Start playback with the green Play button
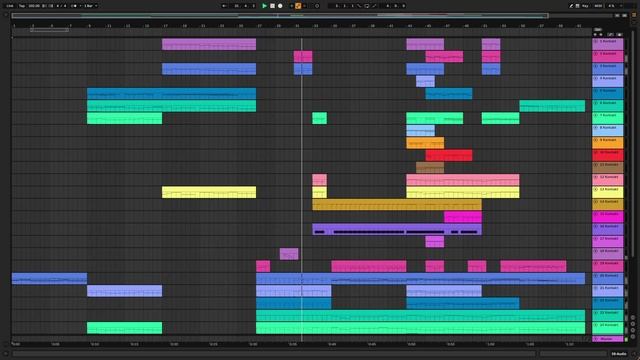Viewport: 640px width, 360px height. point(264,6)
